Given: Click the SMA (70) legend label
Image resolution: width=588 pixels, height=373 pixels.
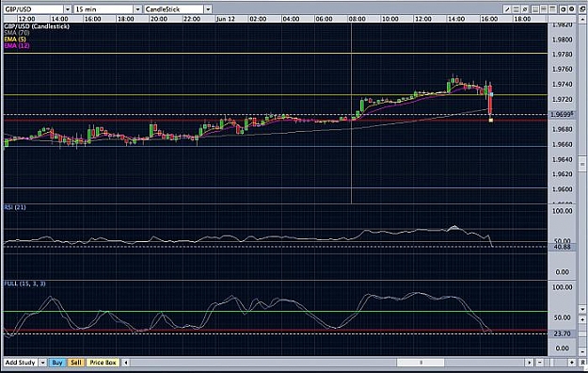Looking at the screenshot, I should (x=17, y=33).
